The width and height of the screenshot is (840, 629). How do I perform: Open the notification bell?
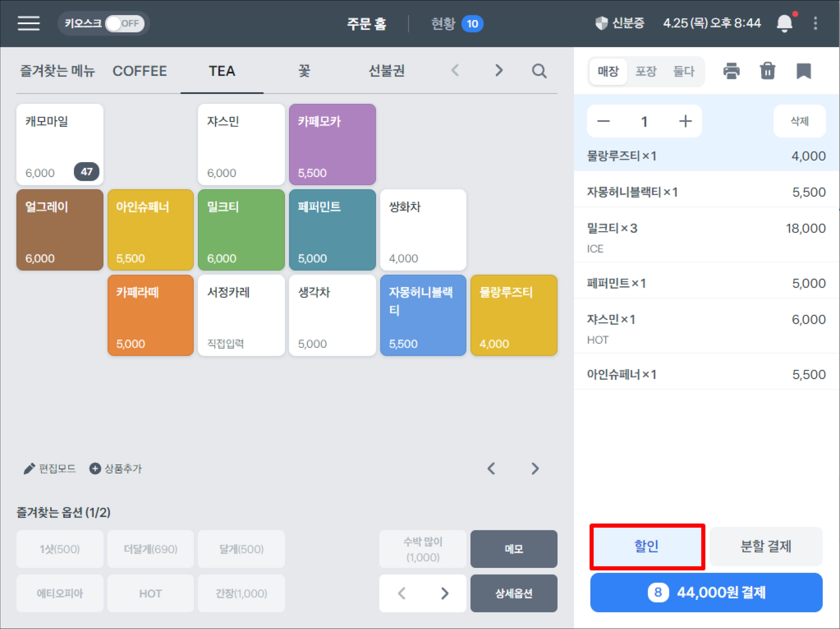click(x=784, y=23)
